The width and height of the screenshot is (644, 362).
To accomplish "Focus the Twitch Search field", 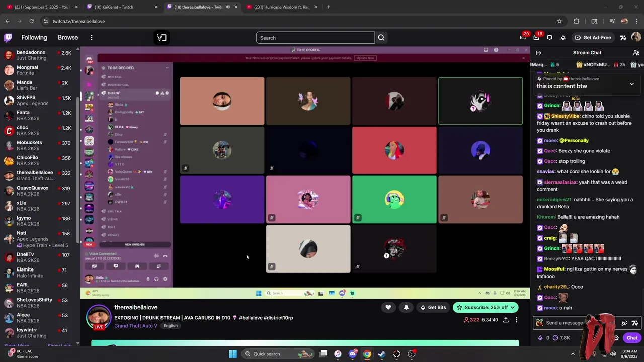I will (315, 38).
